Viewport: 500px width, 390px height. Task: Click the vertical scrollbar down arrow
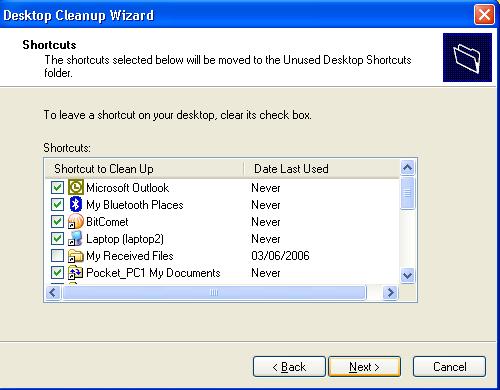tap(407, 276)
